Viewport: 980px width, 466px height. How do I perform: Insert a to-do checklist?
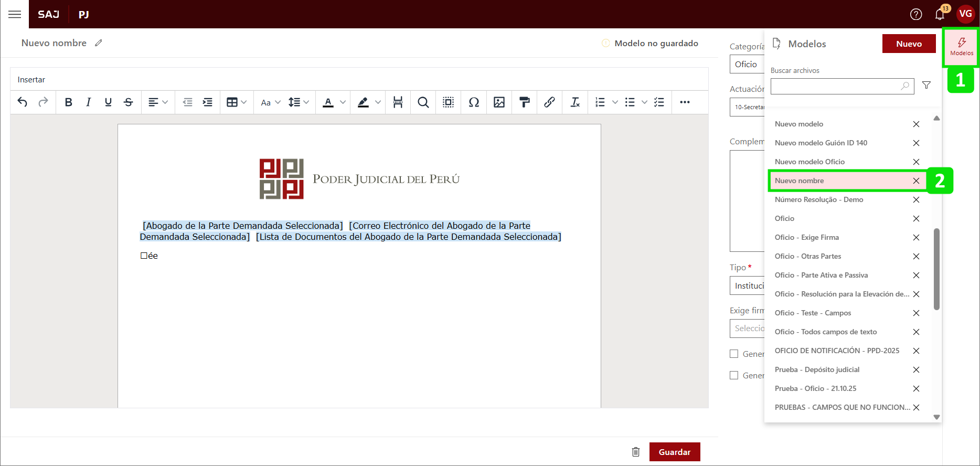pyautogui.click(x=659, y=102)
